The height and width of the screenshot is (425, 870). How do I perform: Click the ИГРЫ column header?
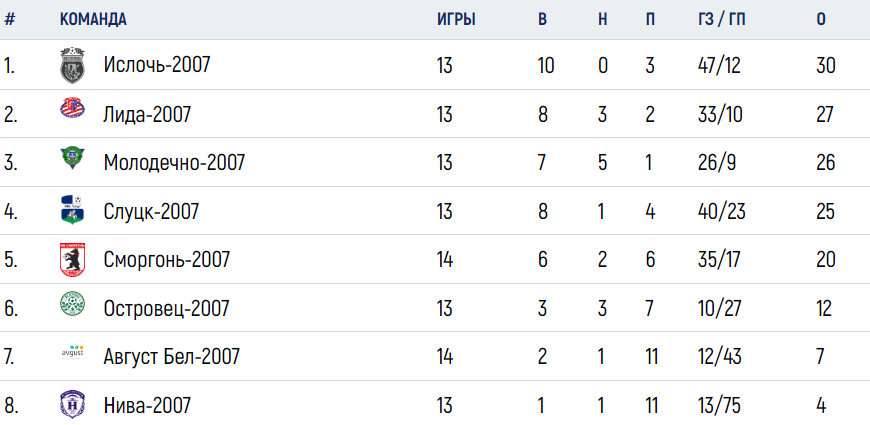pyautogui.click(x=456, y=19)
